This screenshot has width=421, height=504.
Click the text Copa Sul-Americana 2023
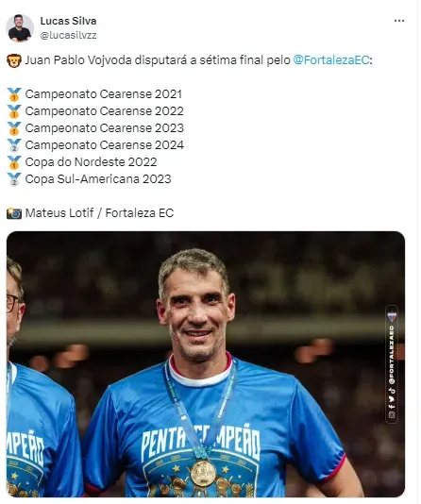pyautogui.click(x=98, y=179)
